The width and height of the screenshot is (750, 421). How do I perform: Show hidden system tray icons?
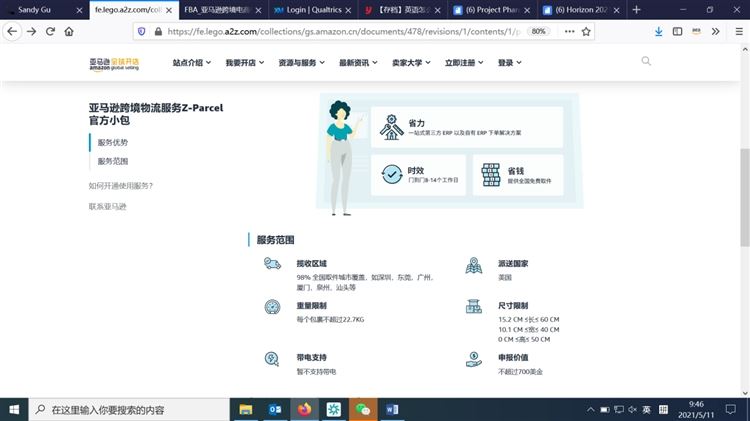(591, 410)
